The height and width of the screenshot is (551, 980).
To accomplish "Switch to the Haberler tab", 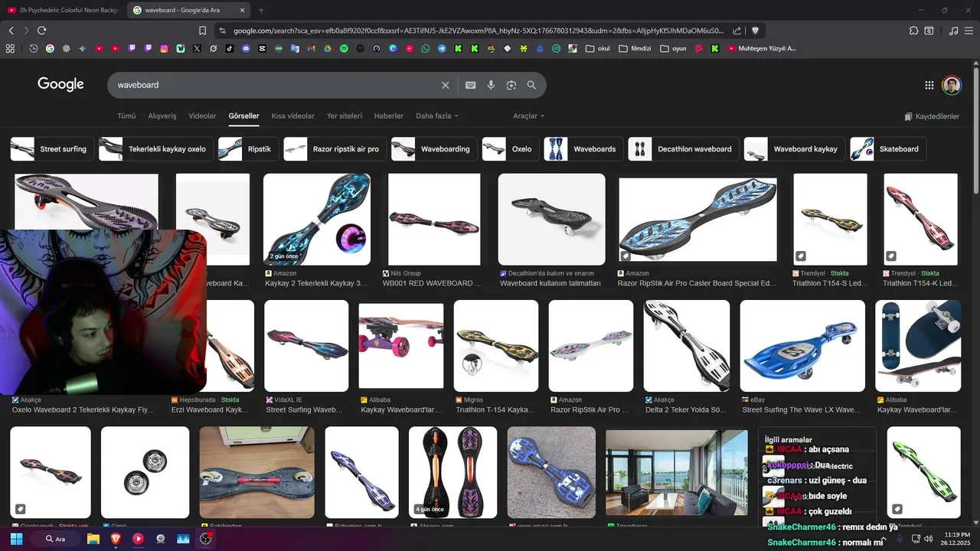I will tap(388, 116).
